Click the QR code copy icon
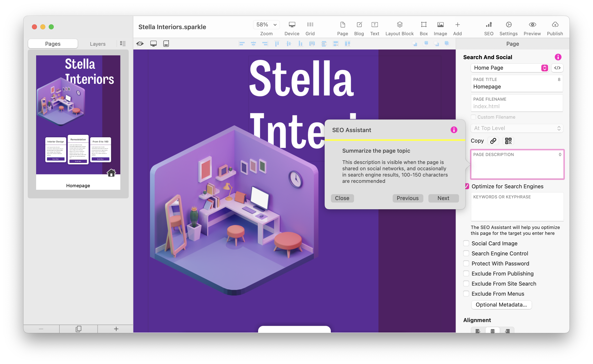Viewport: 593px width, 364px height. tap(508, 141)
